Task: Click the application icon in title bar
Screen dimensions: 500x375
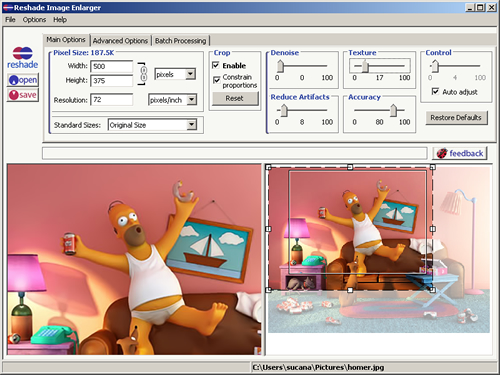Action: (8, 7)
